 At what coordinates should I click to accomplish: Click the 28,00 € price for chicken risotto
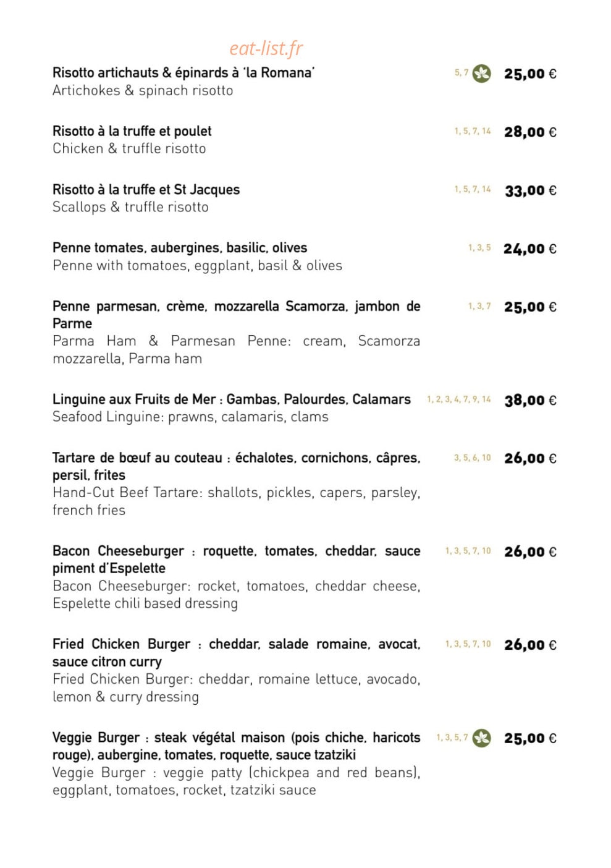530,132
